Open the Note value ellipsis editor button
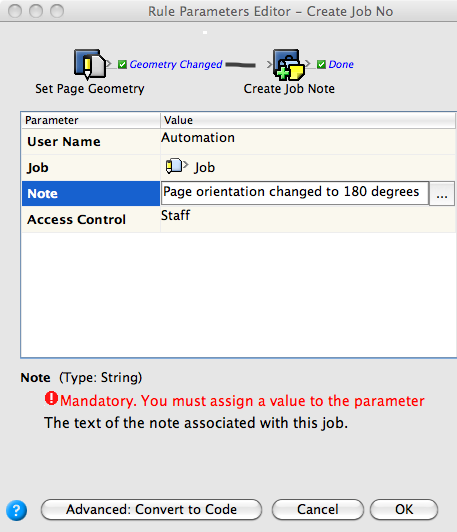The height and width of the screenshot is (532, 457). 442,194
